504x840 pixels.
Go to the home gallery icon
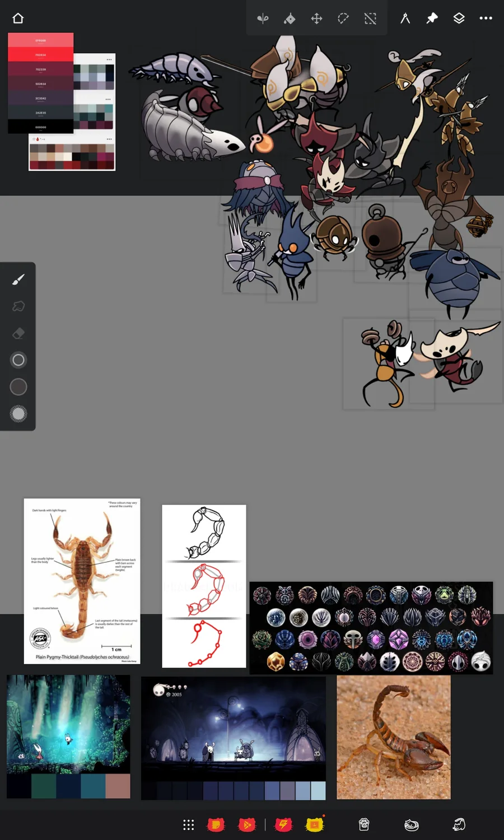(x=18, y=18)
